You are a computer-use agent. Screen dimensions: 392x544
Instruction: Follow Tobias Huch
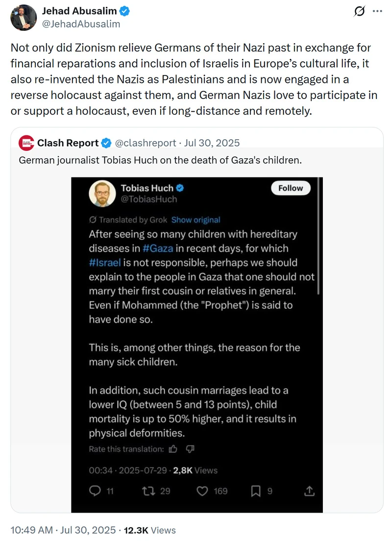click(291, 188)
